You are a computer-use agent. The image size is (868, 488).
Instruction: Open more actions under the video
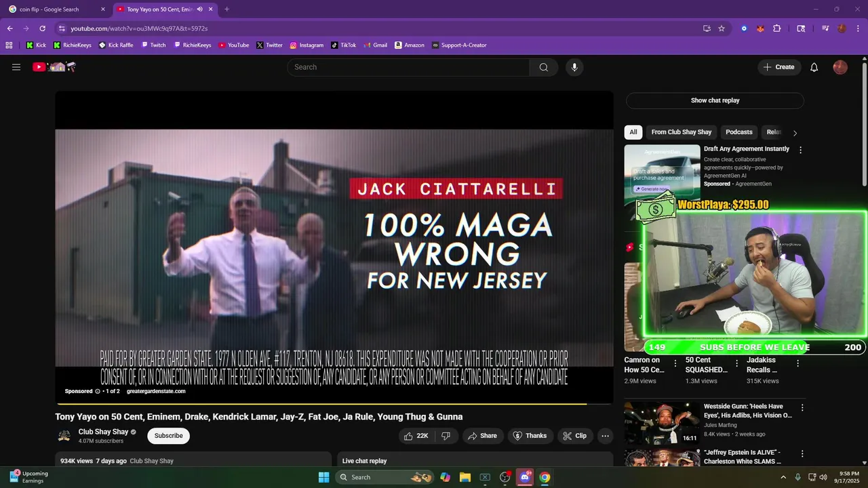click(605, 436)
